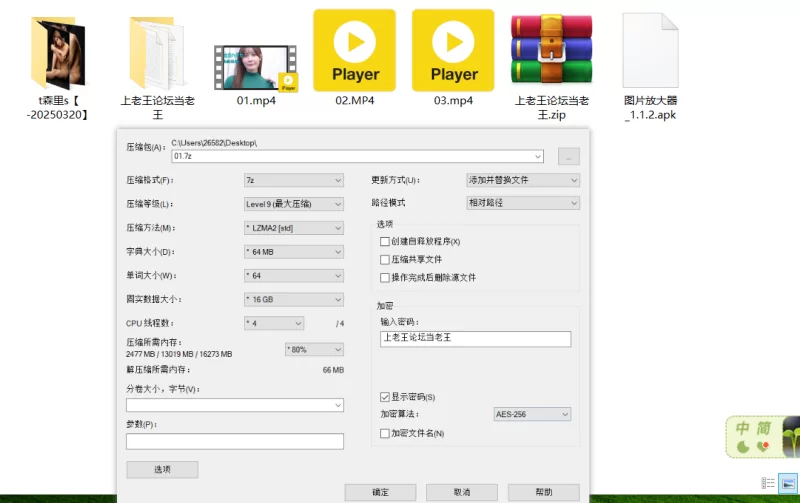800x503 pixels.
Task: Select the 02.MP4 Player icon
Action: (x=355, y=50)
